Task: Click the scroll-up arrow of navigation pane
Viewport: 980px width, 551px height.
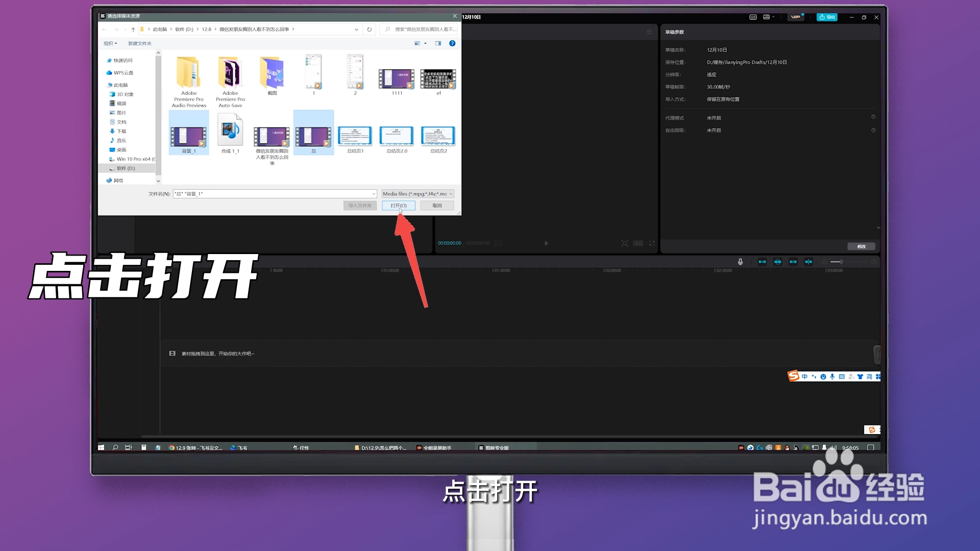Action: (158, 53)
